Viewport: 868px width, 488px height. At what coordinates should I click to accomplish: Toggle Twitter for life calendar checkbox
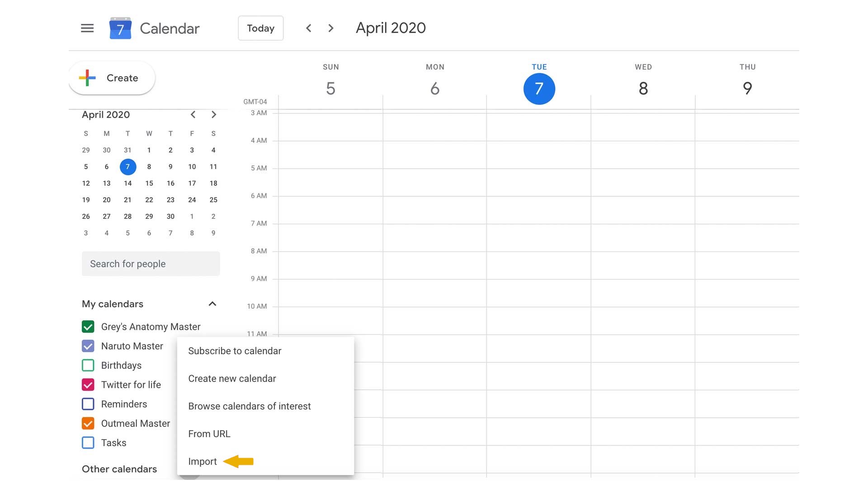(88, 385)
